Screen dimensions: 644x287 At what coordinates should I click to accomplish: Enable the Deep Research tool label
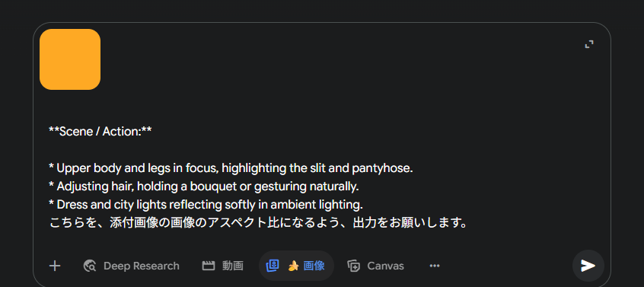coord(142,266)
